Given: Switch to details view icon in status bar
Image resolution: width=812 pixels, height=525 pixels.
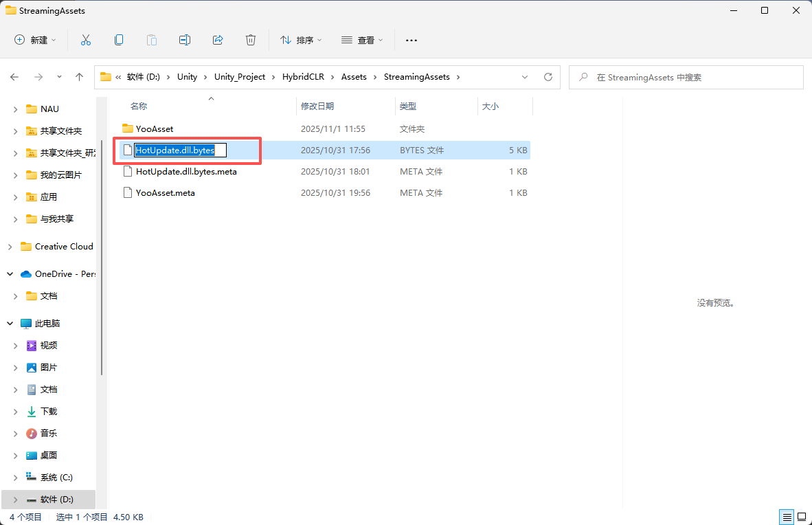Looking at the screenshot, I should [787, 517].
